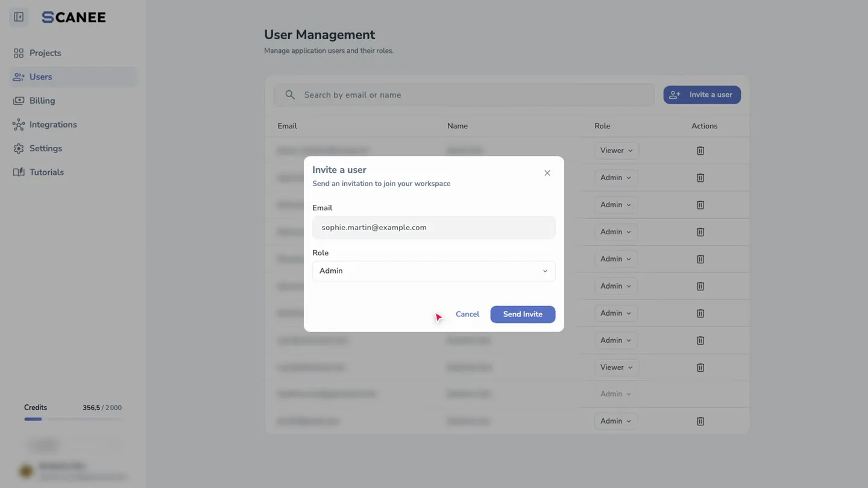The height and width of the screenshot is (488, 868).
Task: Click the Role column header in the table
Action: (x=602, y=126)
